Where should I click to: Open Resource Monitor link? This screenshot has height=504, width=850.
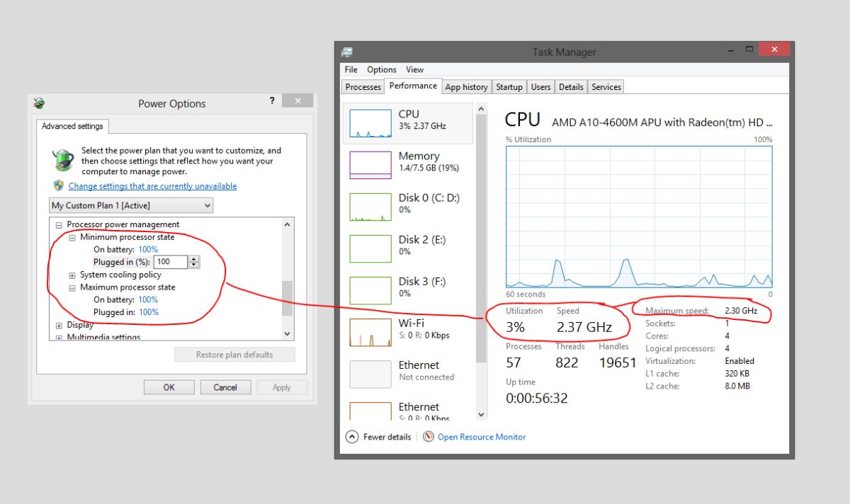click(x=482, y=437)
